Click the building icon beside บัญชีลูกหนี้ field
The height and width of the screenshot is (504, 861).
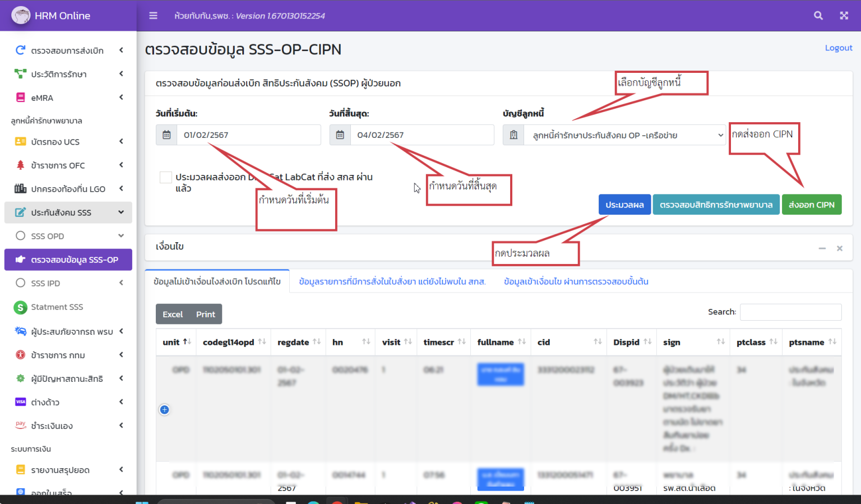(x=513, y=135)
